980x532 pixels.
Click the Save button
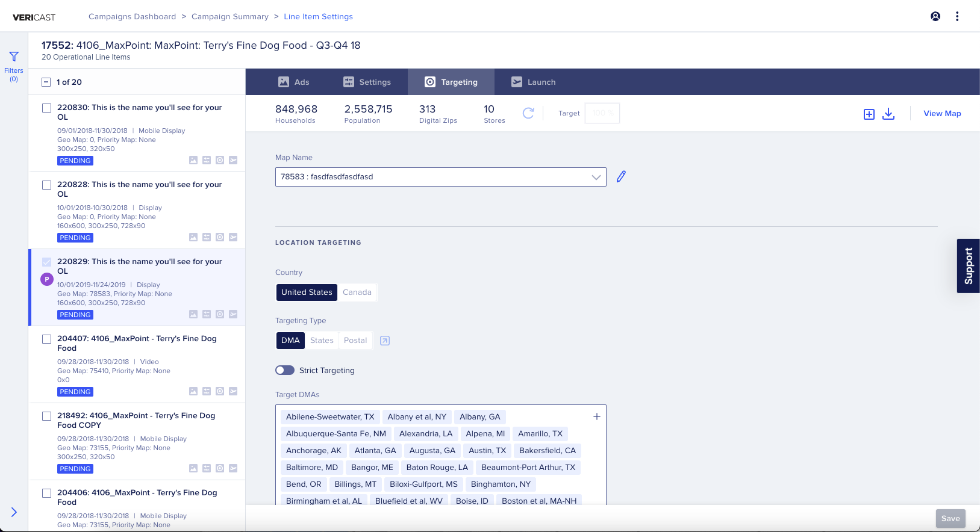click(950, 519)
